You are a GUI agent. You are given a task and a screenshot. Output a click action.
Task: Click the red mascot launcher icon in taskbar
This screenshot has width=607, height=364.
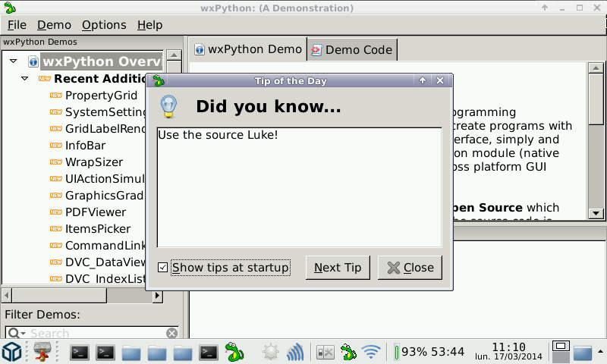(x=42, y=352)
